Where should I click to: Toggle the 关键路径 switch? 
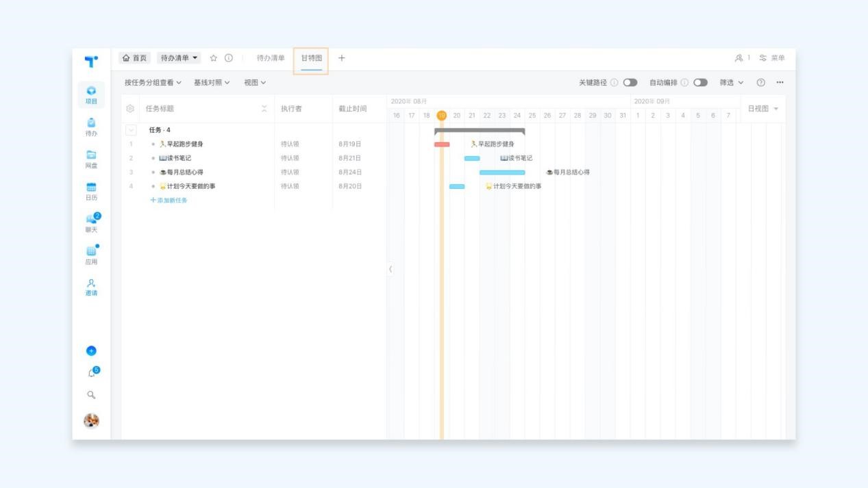(630, 82)
